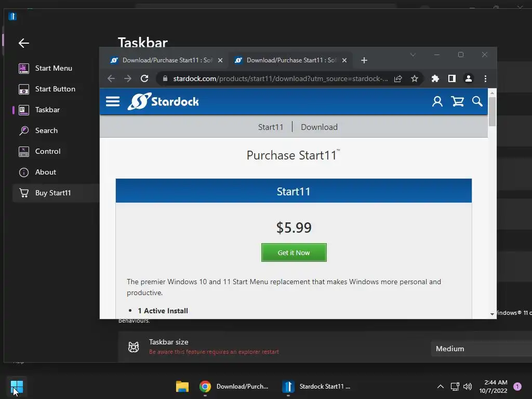View site information via the lock icon

tap(165, 79)
